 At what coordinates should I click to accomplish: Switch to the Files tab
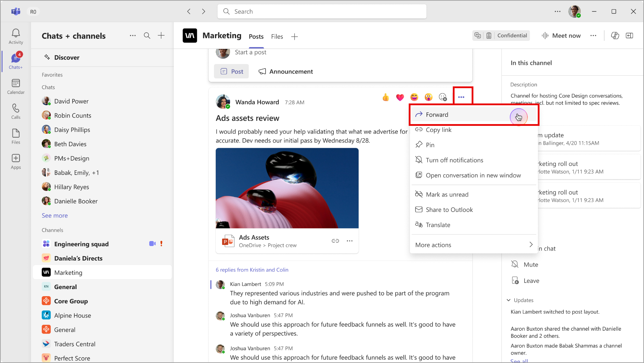(277, 37)
